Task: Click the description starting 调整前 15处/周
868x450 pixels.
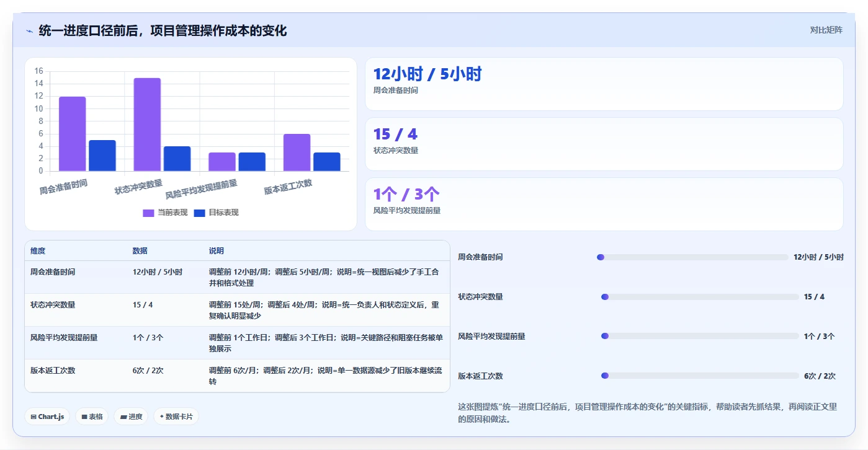Action: 325,311
